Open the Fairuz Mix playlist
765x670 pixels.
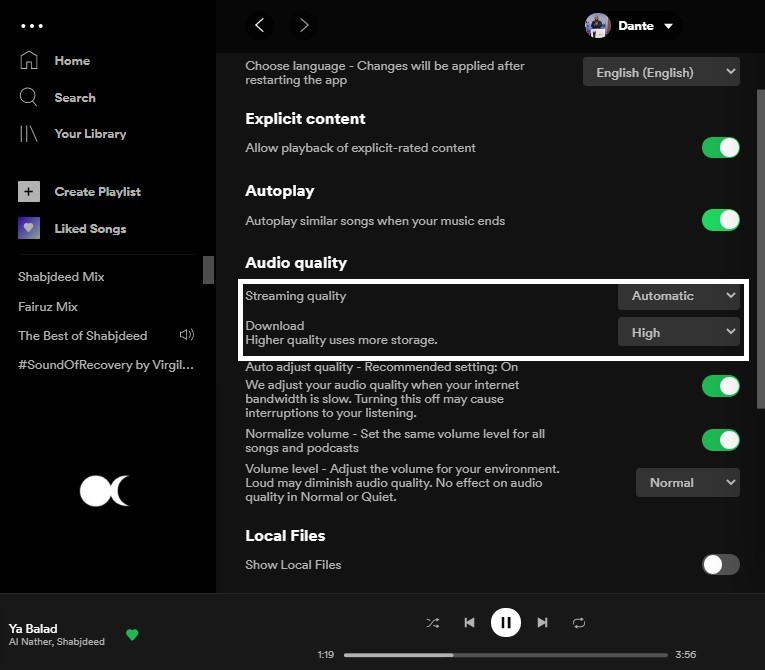coord(48,306)
